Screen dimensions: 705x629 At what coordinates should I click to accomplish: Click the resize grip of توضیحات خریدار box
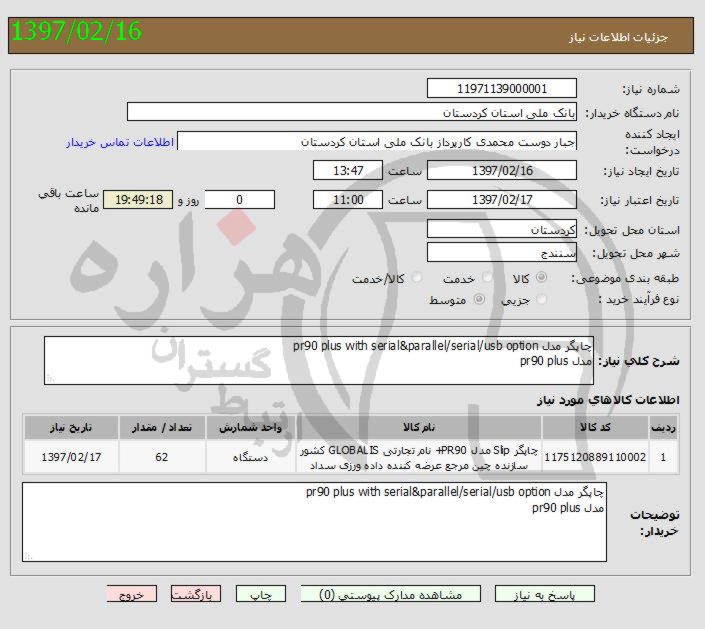[x=28, y=556]
